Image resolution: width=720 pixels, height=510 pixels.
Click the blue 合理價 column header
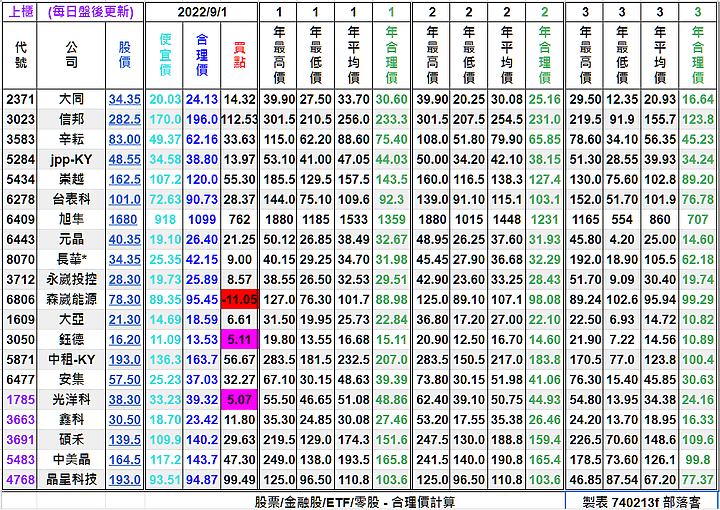click(x=202, y=55)
